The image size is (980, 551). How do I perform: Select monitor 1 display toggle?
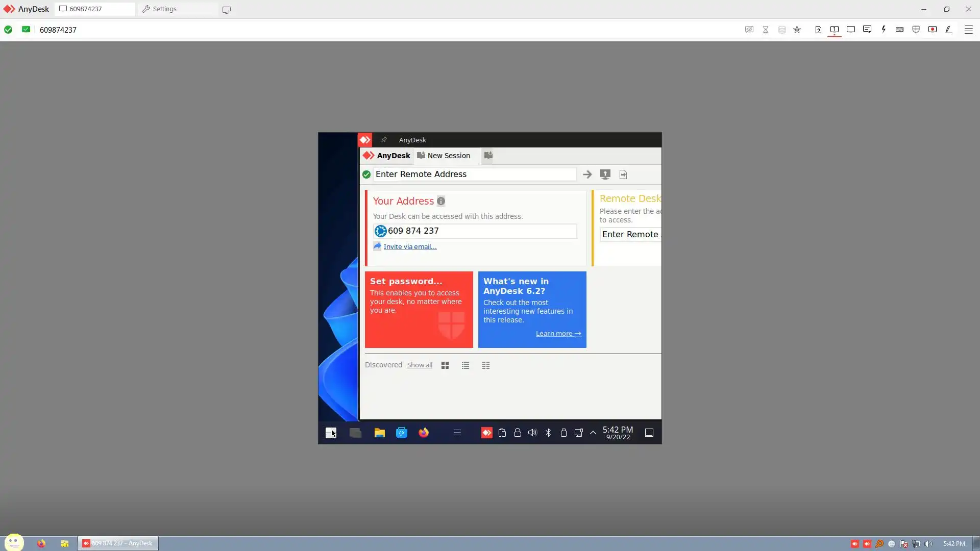click(x=835, y=30)
